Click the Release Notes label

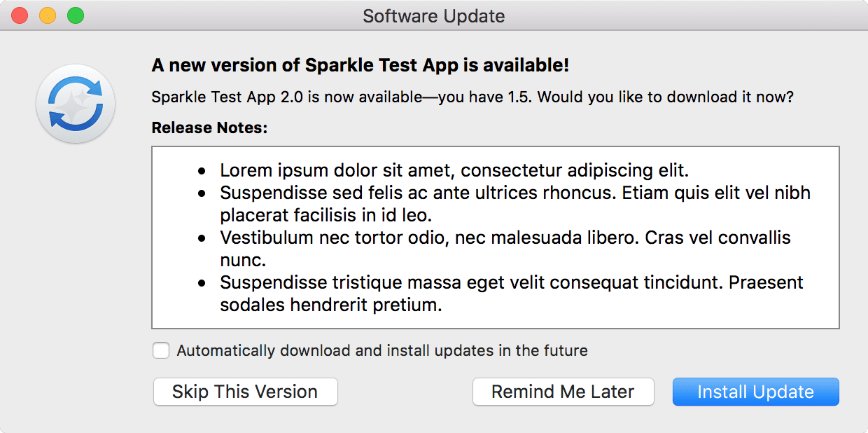(209, 128)
